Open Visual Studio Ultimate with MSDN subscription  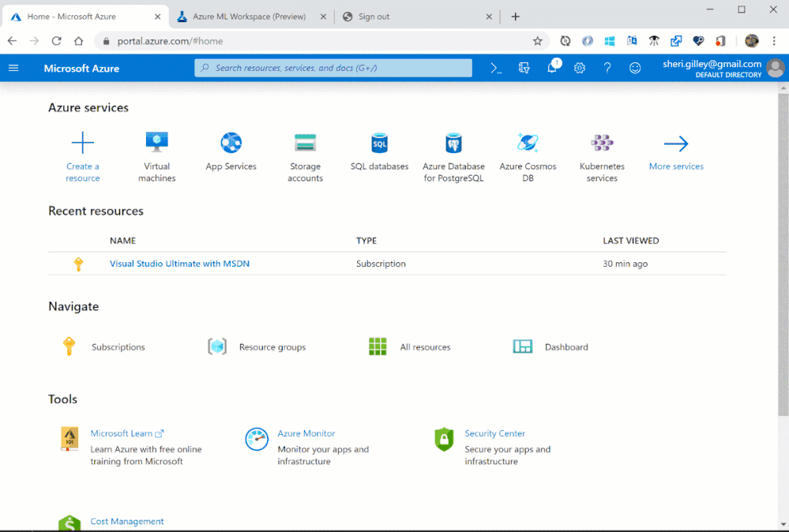(x=179, y=263)
